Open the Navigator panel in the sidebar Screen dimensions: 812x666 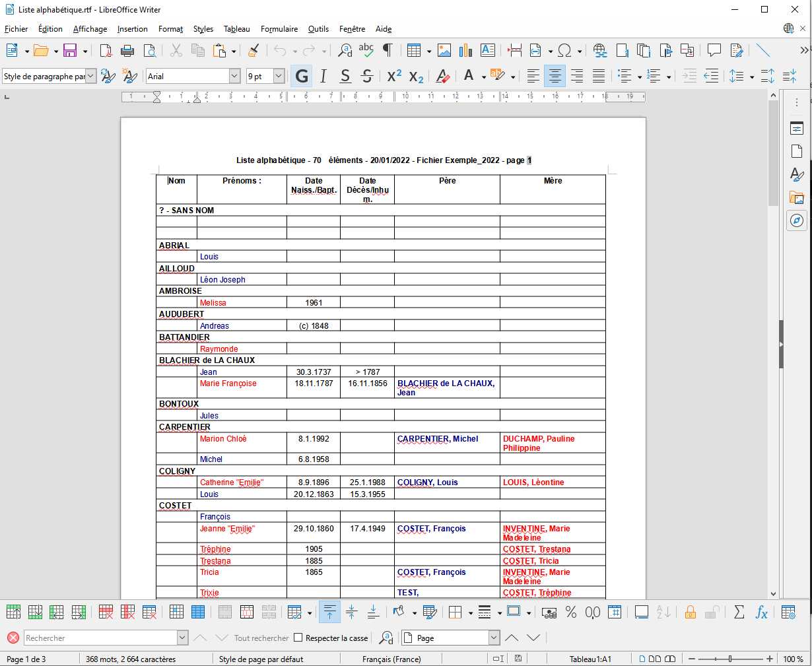pyautogui.click(x=797, y=220)
